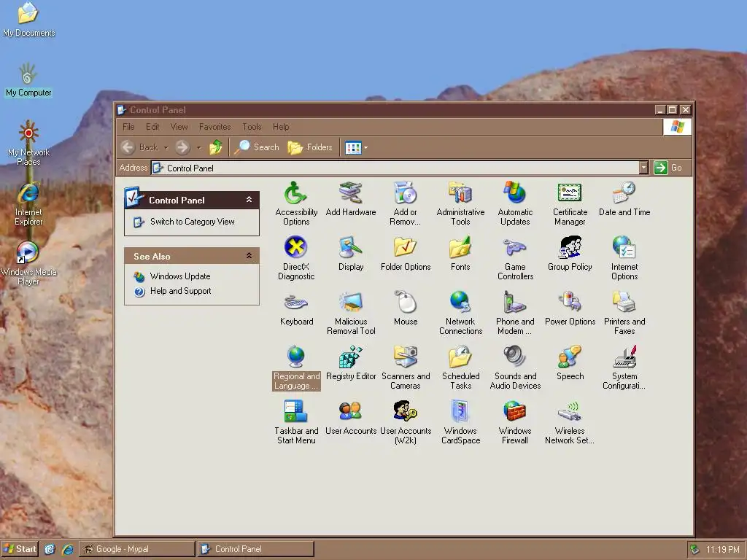The image size is (747, 560).
Task: Select Regional and Language Options icon
Action: (x=296, y=367)
